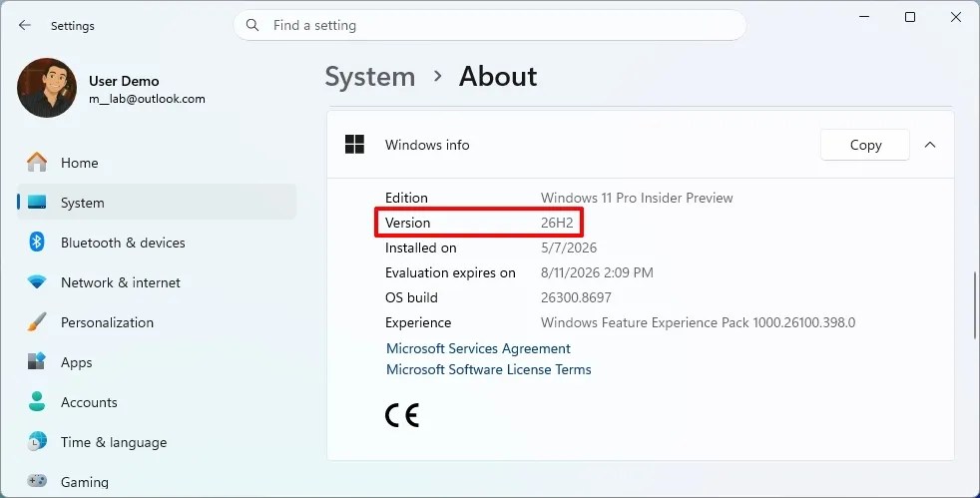The width and height of the screenshot is (980, 498).
Task: Click the vertical scrollbar thumb
Action: pyautogui.click(x=974, y=305)
